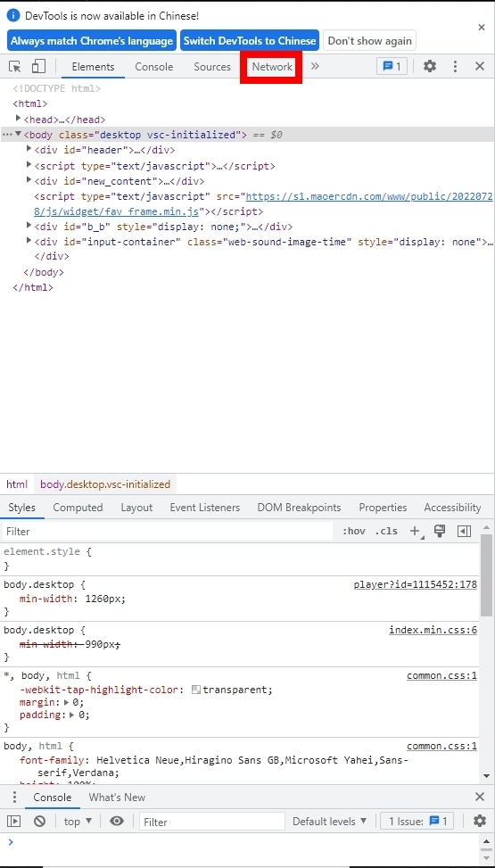Viewport: 495px width, 868px height.
Task: Focus the Styles Filter input field
Action: click(168, 532)
